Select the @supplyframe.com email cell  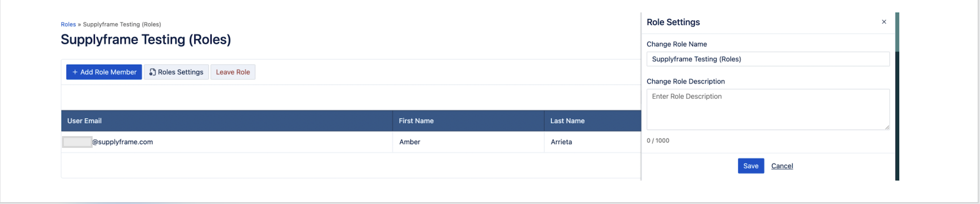tap(122, 142)
